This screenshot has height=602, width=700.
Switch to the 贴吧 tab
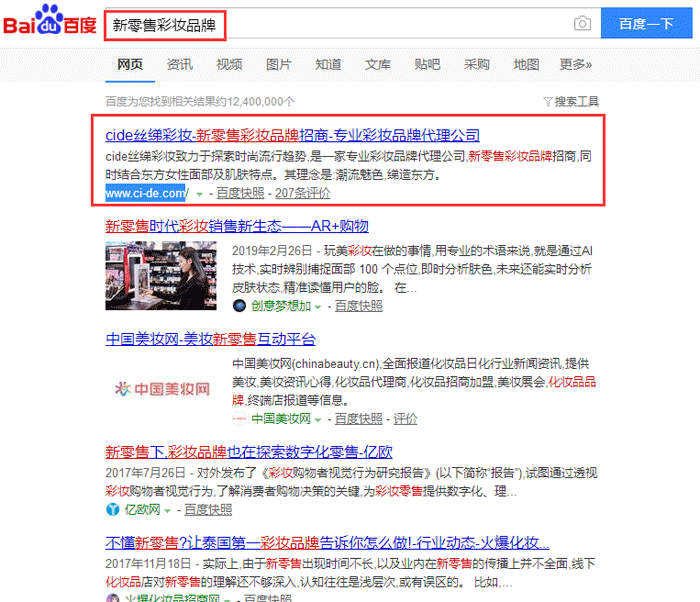[x=428, y=65]
